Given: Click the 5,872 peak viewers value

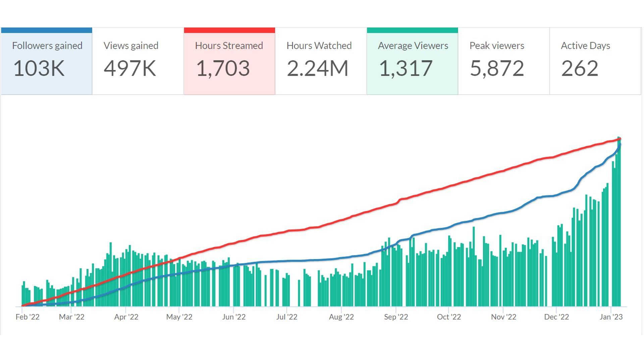Looking at the screenshot, I should 497,68.
